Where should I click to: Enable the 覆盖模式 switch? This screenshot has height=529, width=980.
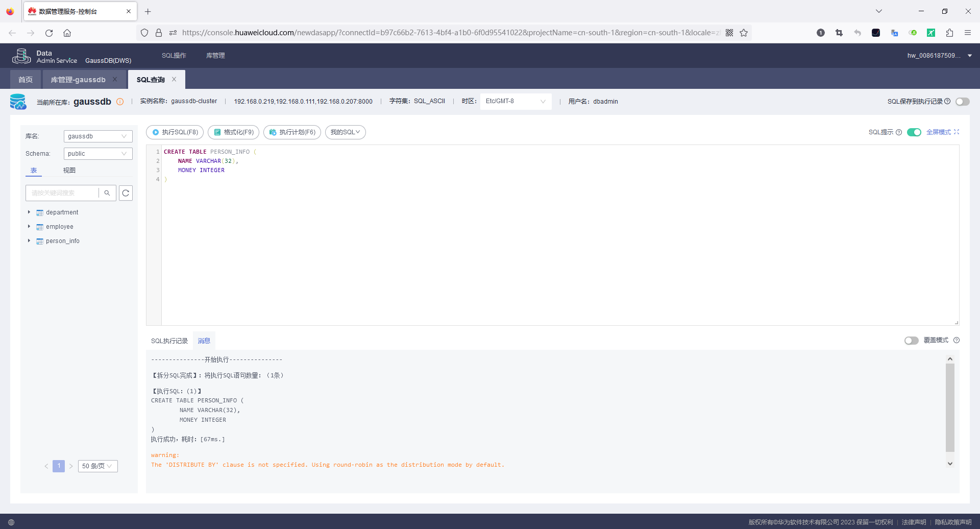click(912, 341)
